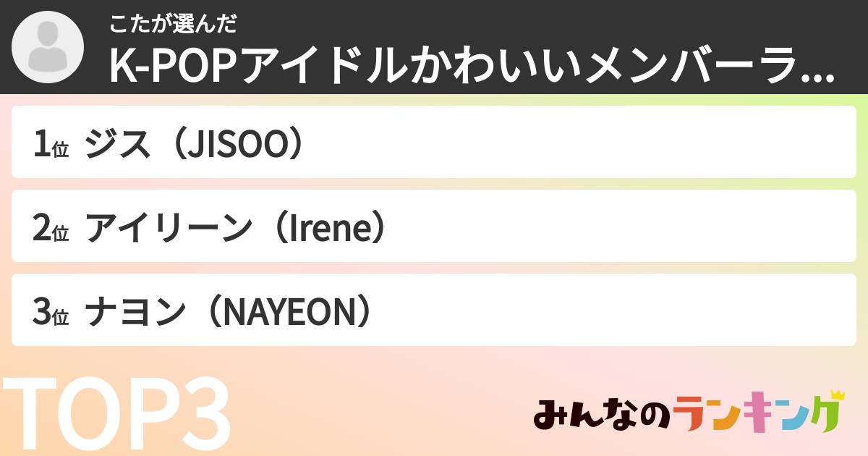Image resolution: width=868 pixels, height=456 pixels.
Task: Click the "2位" rank label
Action: (51, 229)
